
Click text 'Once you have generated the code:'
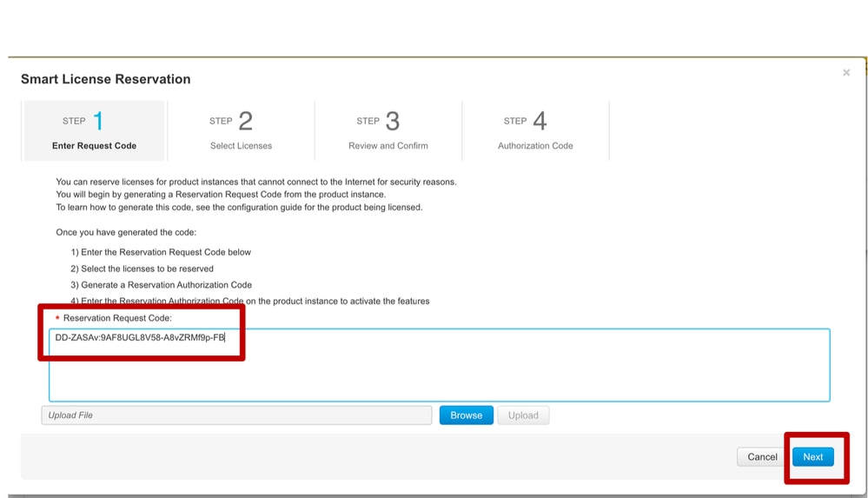(x=126, y=232)
